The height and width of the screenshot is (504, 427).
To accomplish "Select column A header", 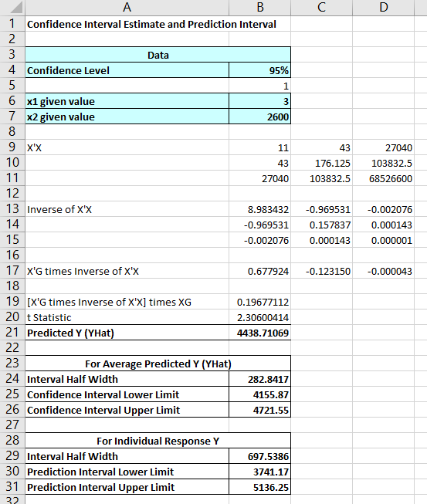I will pos(127,8).
